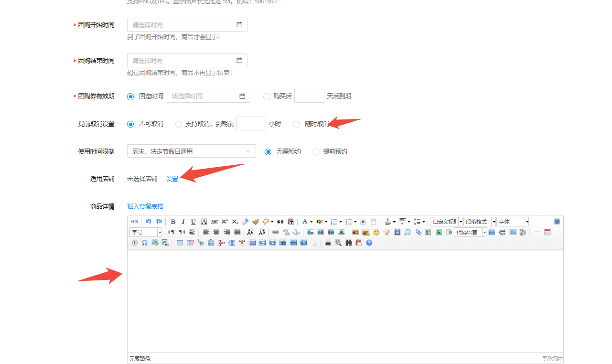Click the 固定时间 date picker field
The image size is (612, 364).
pyautogui.click(x=208, y=96)
